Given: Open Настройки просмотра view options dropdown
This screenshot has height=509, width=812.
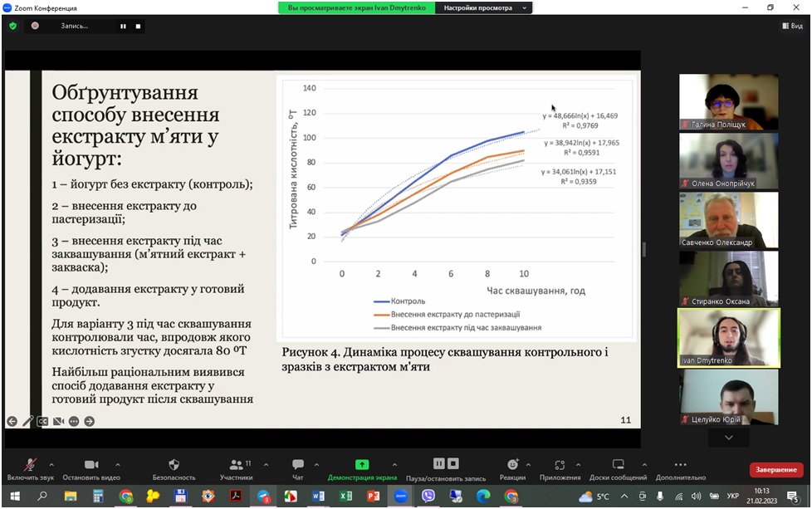Looking at the screenshot, I should point(484,7).
